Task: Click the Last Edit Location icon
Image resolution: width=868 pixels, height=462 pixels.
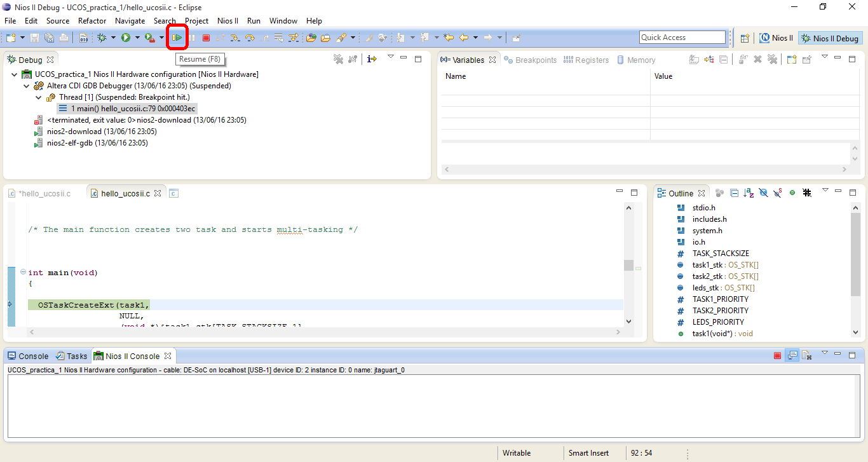Action: (449, 37)
